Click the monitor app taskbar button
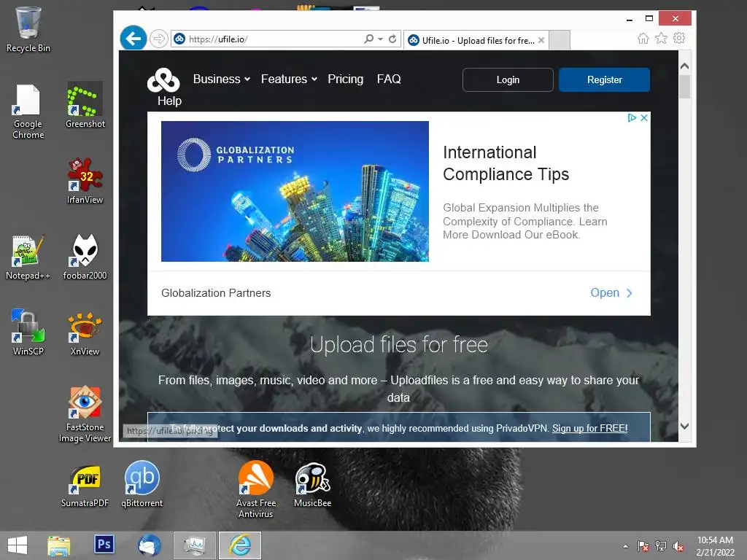The image size is (747, 560). [x=195, y=545]
